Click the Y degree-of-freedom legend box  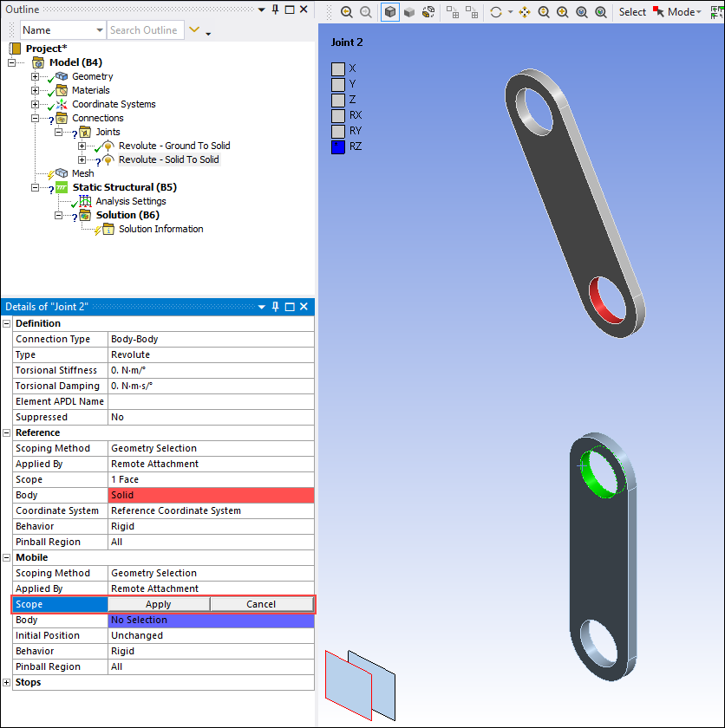point(338,85)
